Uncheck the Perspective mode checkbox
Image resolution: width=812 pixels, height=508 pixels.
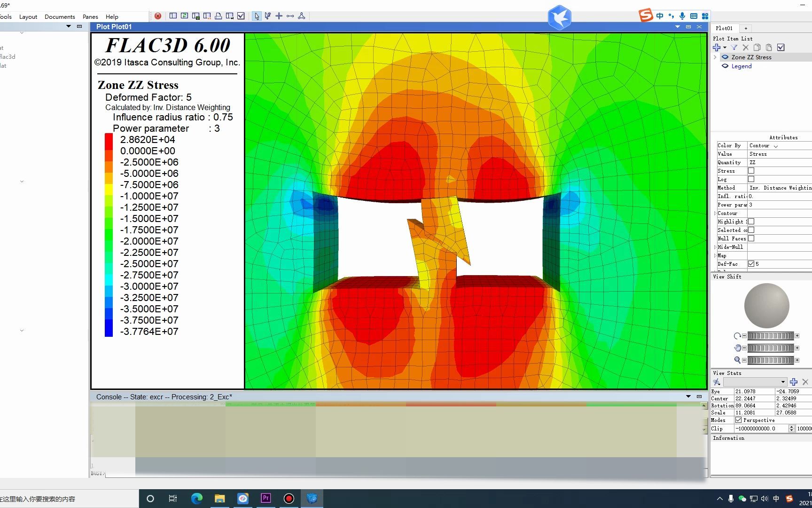[738, 420]
